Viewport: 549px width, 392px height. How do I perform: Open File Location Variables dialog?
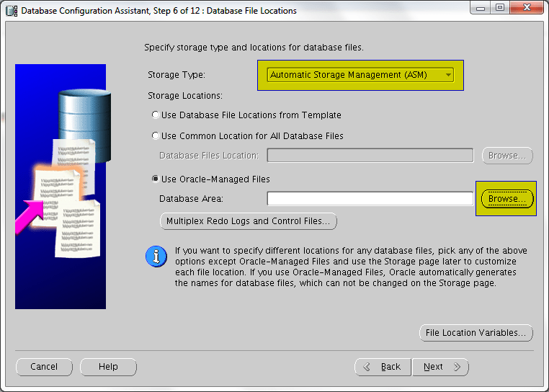tap(476, 333)
